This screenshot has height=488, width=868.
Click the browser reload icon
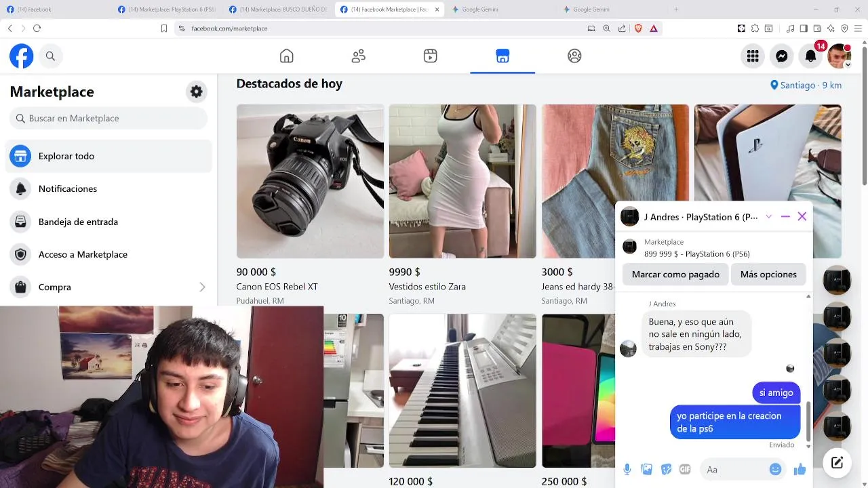tap(37, 28)
